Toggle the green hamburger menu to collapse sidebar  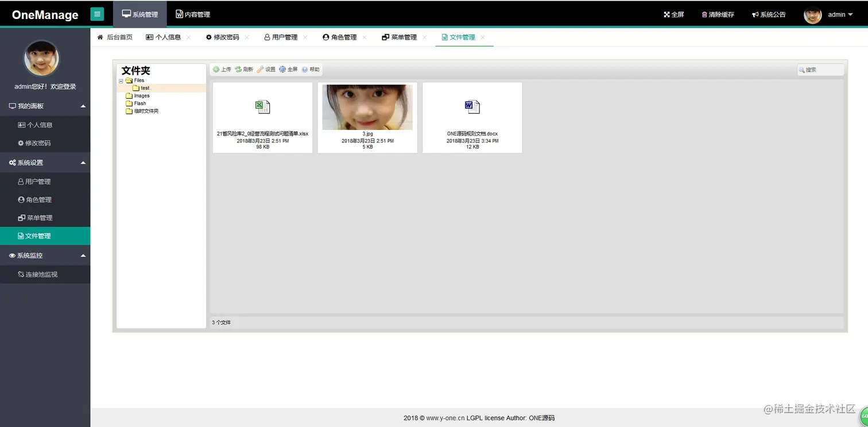(x=96, y=13)
